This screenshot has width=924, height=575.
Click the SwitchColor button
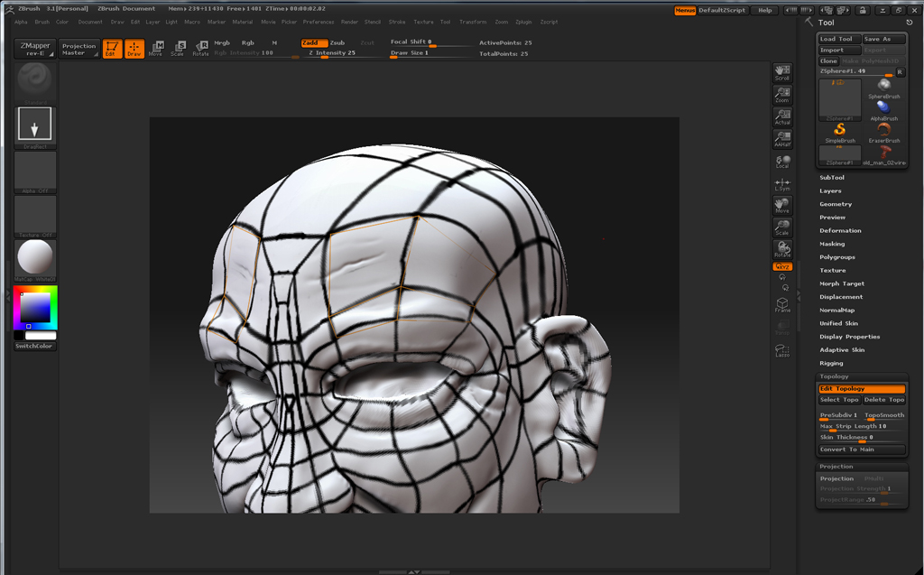35,347
